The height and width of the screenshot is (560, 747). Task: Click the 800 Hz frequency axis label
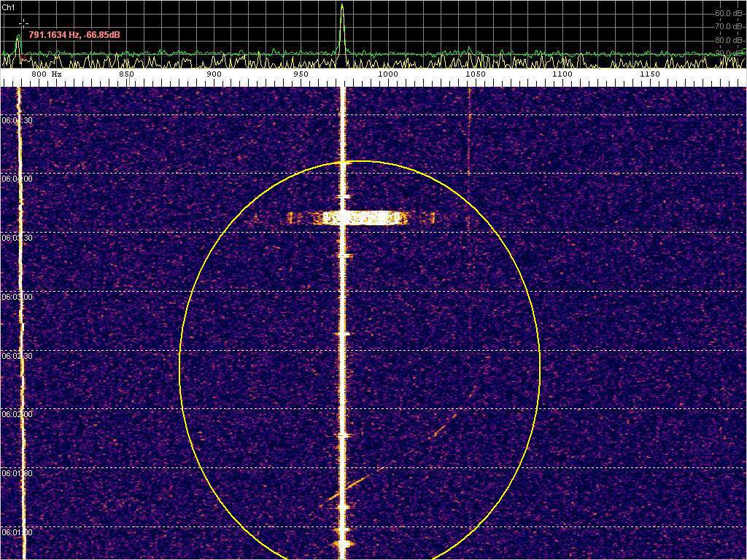pyautogui.click(x=46, y=74)
